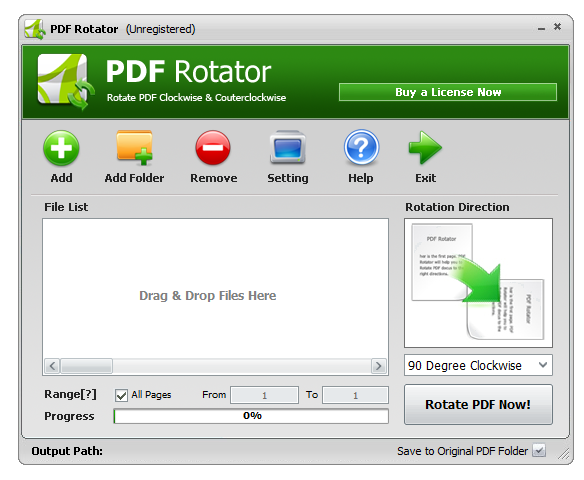Viewport: 584px width, 480px height.
Task: Click the title bar app icon
Action: click(x=35, y=29)
